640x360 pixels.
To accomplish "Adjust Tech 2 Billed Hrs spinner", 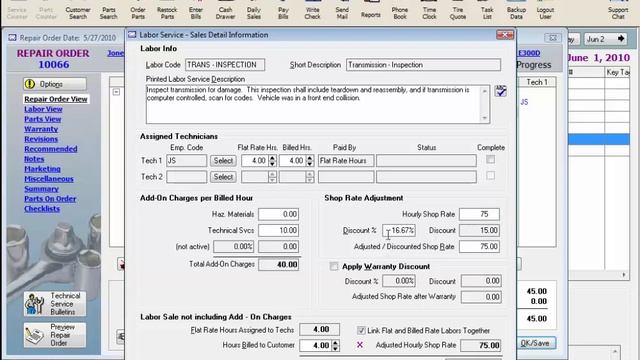I will (310, 177).
